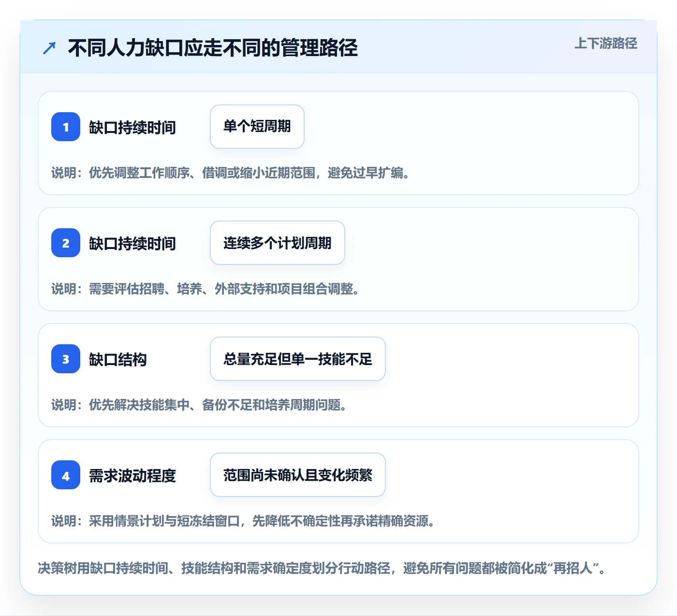
Task: Click the number 3 step badge
Action: [x=66, y=359]
